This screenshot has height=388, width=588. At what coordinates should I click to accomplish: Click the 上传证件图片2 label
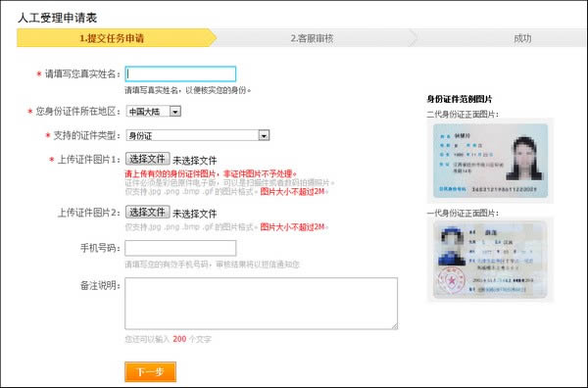pyautogui.click(x=89, y=213)
